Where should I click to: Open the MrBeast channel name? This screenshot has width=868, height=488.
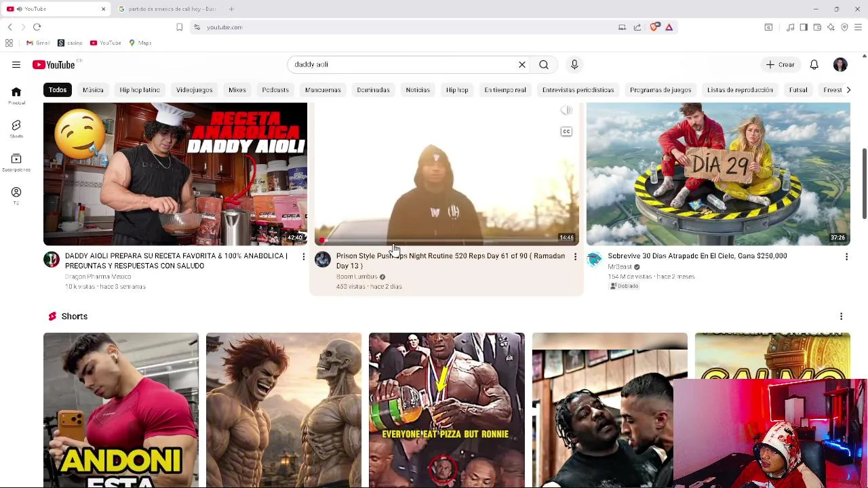tap(619, 267)
